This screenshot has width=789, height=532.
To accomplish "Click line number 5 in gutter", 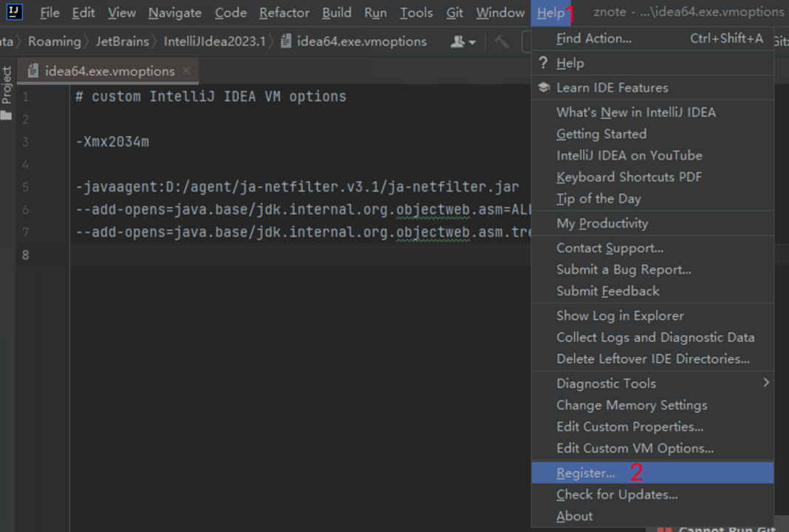I will point(26,187).
